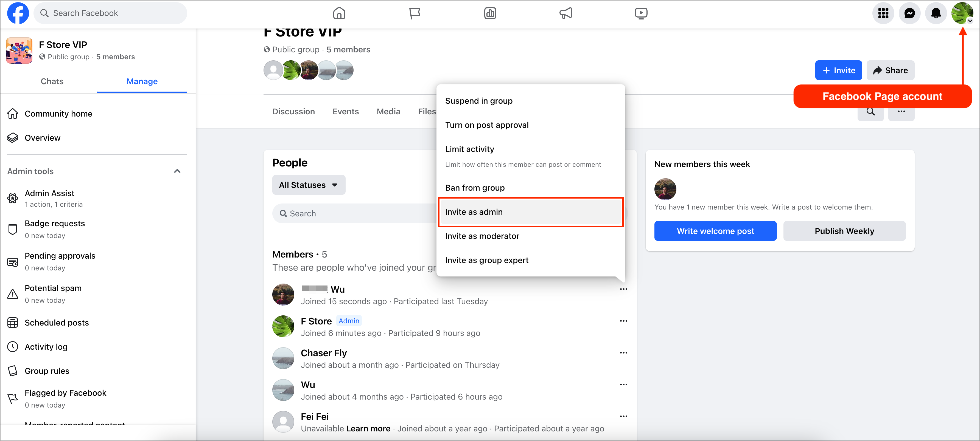Click the F Store VIP title in the sidebar
The width and height of the screenshot is (980, 441).
pyautogui.click(x=63, y=45)
